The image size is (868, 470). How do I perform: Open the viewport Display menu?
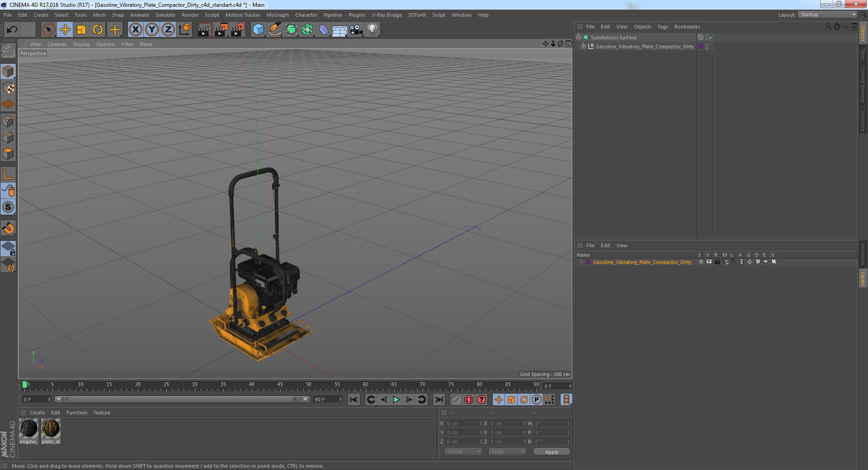point(81,44)
